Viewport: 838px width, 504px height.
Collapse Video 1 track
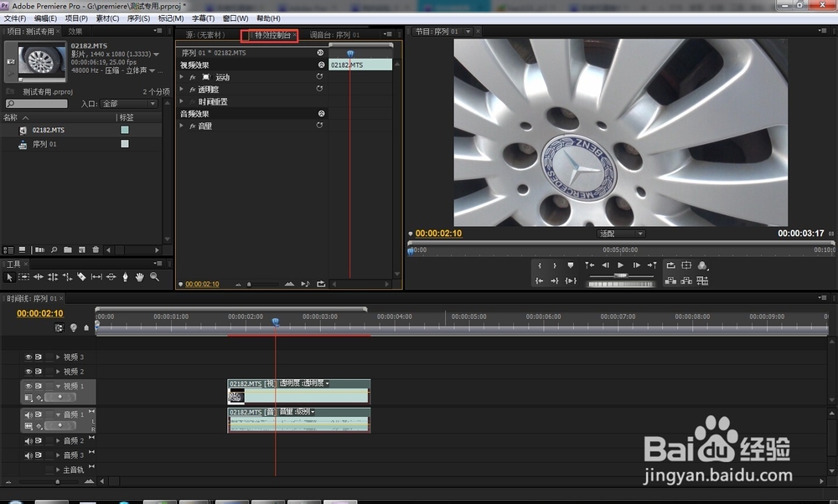[58, 385]
